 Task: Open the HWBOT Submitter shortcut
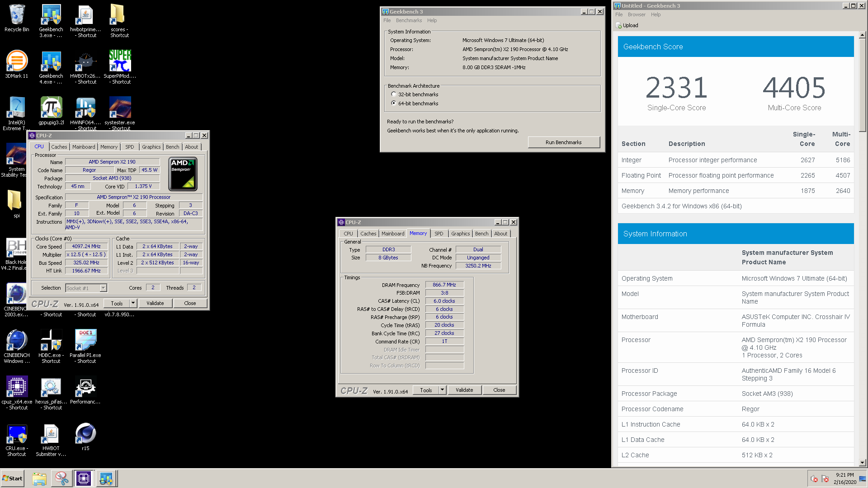click(51, 440)
